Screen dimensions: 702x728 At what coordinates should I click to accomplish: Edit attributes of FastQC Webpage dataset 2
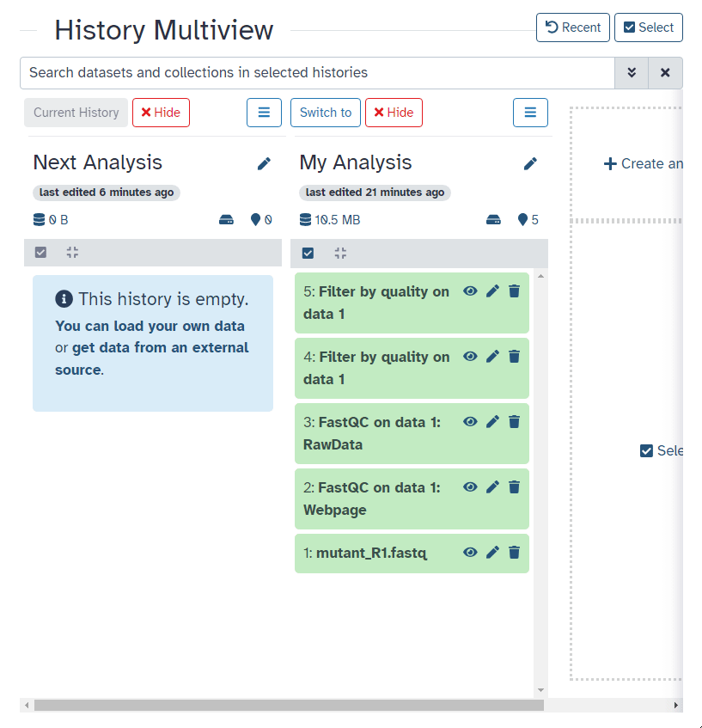(x=492, y=486)
